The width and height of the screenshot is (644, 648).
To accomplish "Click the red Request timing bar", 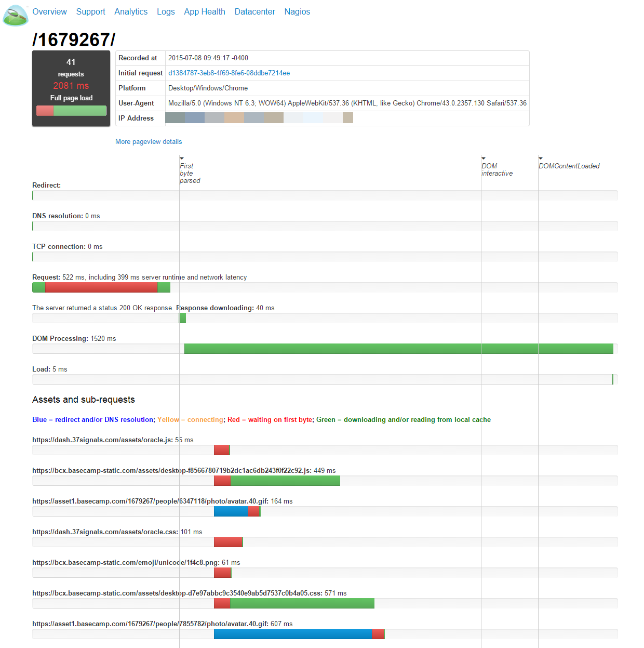I will coord(101,287).
